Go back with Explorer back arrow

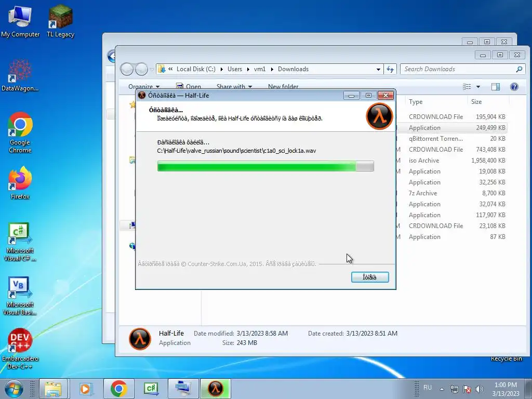pyautogui.click(x=127, y=69)
